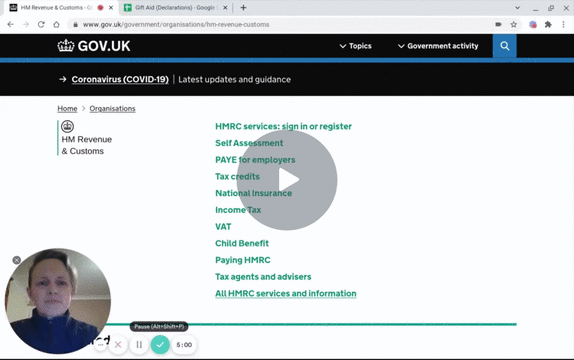This screenshot has height=360, width=574.
Task: Open the Organisations breadcrumb link
Action: coord(112,109)
